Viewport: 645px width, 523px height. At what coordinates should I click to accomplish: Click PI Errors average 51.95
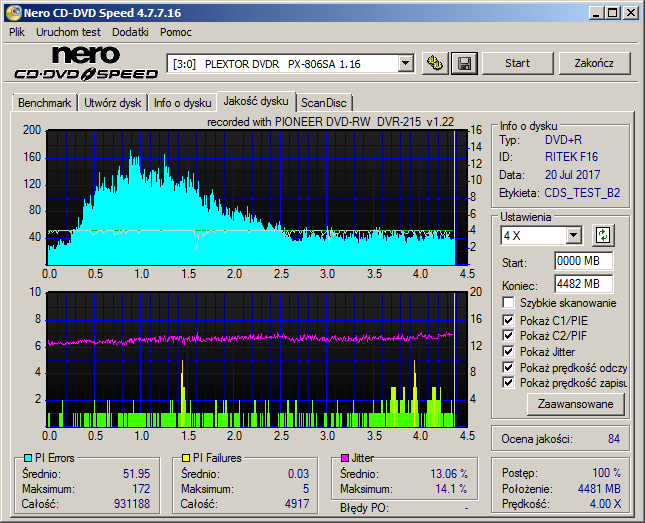pos(137,474)
